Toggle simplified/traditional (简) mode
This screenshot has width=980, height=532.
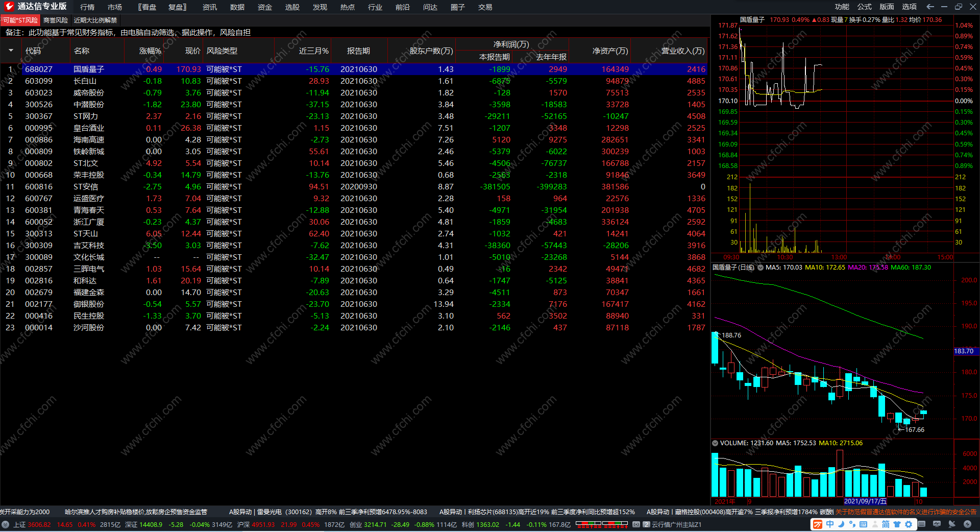886,524
